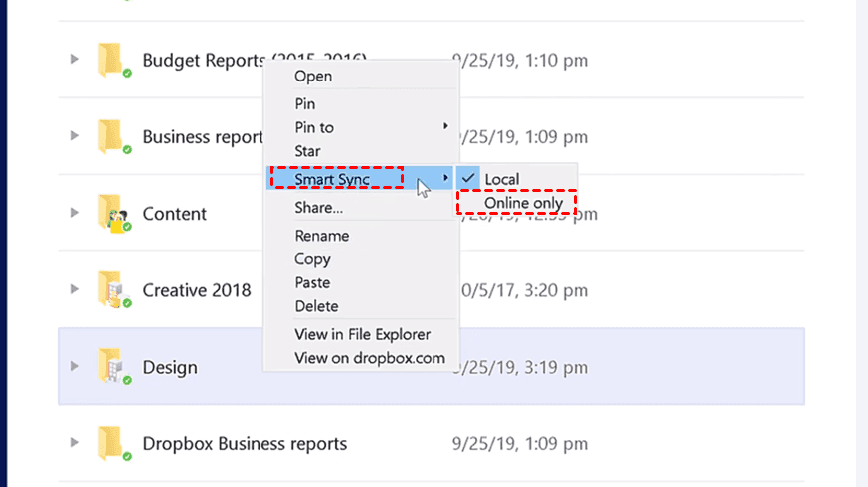The image size is (868, 487).
Task: Click the Design team folder icon
Action: coord(111,367)
